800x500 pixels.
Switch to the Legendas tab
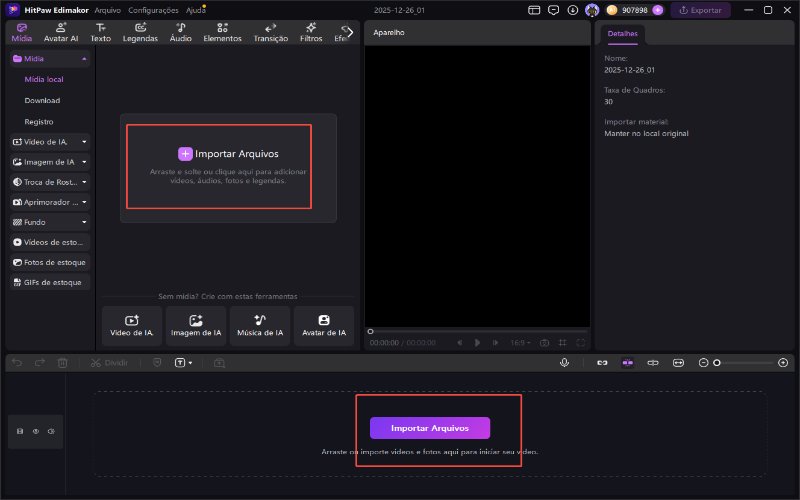click(x=140, y=32)
